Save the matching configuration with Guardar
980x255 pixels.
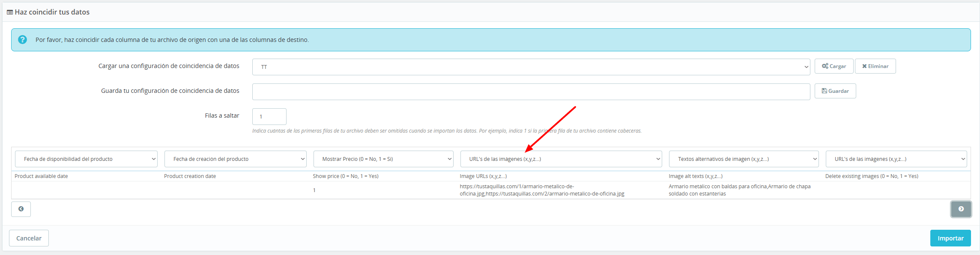[835, 91]
